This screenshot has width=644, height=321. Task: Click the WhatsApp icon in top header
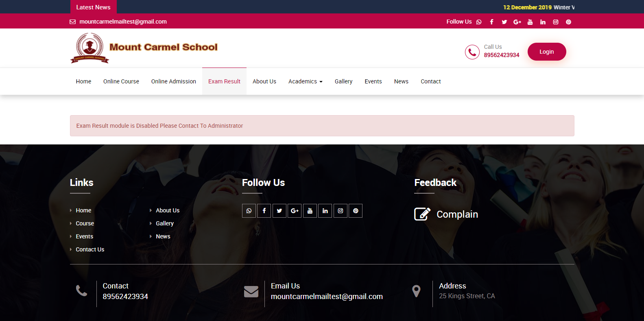coord(479,22)
